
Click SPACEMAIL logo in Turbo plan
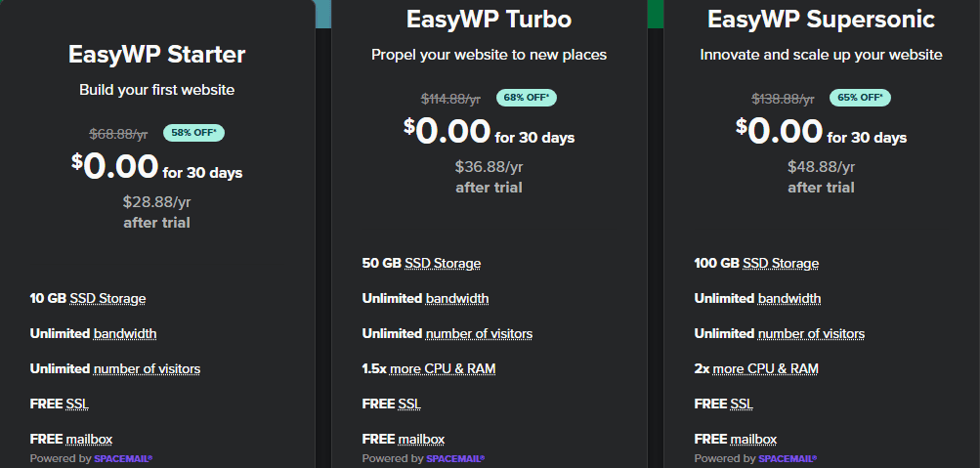point(455,458)
